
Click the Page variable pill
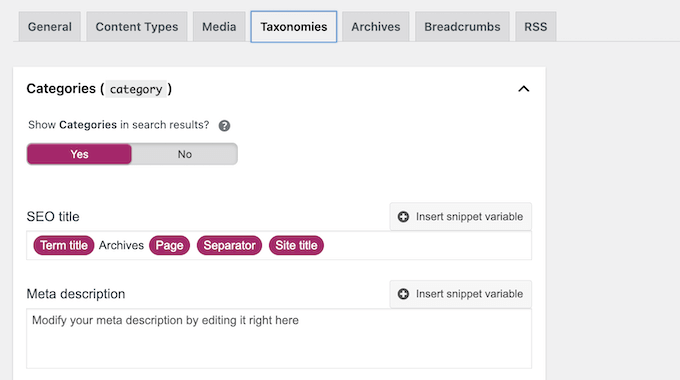[x=170, y=246]
